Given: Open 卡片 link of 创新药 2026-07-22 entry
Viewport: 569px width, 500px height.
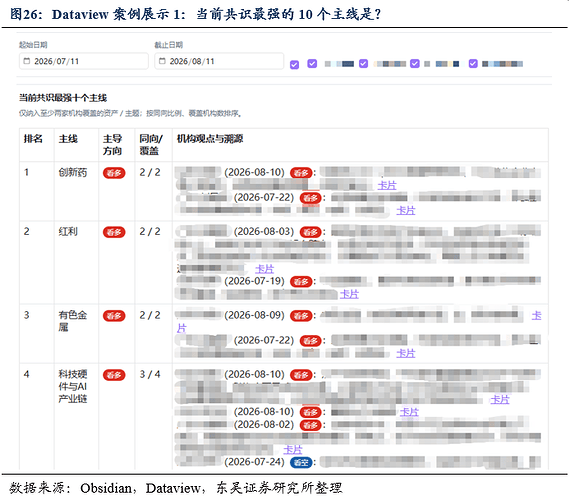Looking at the screenshot, I should click(x=406, y=210).
